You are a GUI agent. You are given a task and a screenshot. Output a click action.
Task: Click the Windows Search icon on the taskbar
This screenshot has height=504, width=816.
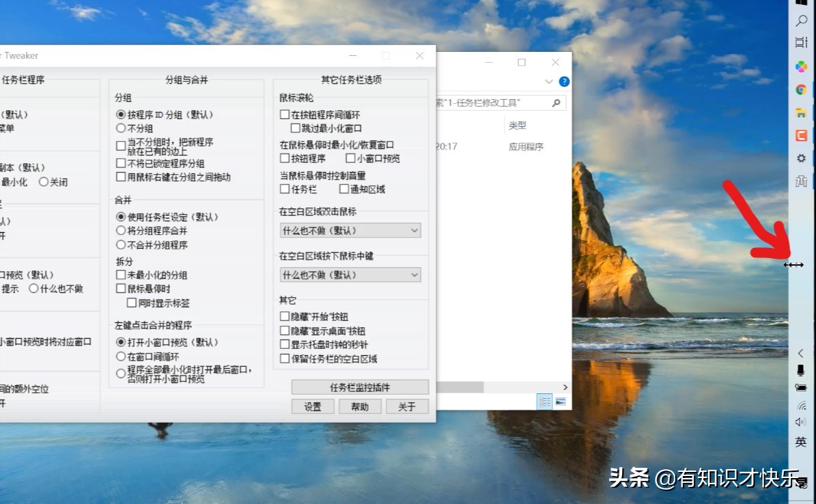(x=800, y=20)
